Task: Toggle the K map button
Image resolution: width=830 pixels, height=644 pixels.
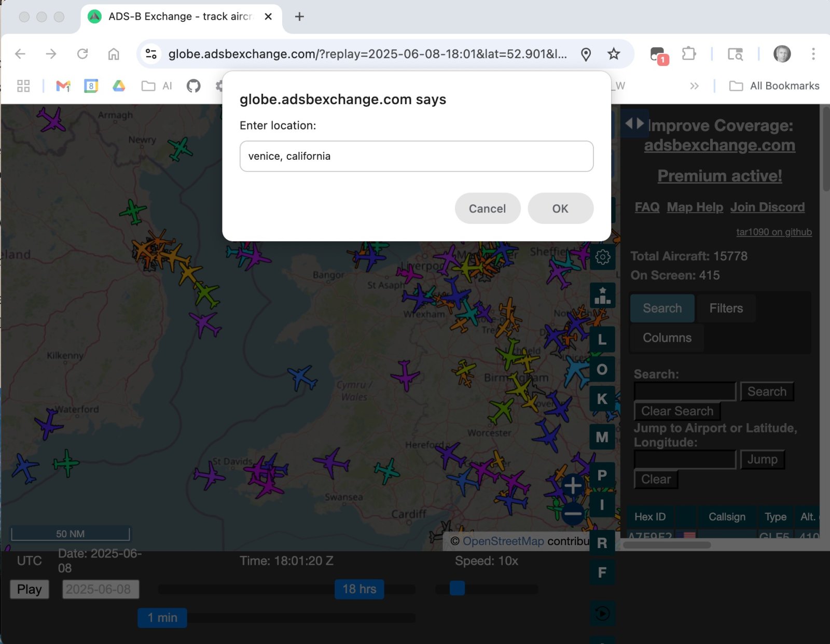Action: tap(602, 399)
